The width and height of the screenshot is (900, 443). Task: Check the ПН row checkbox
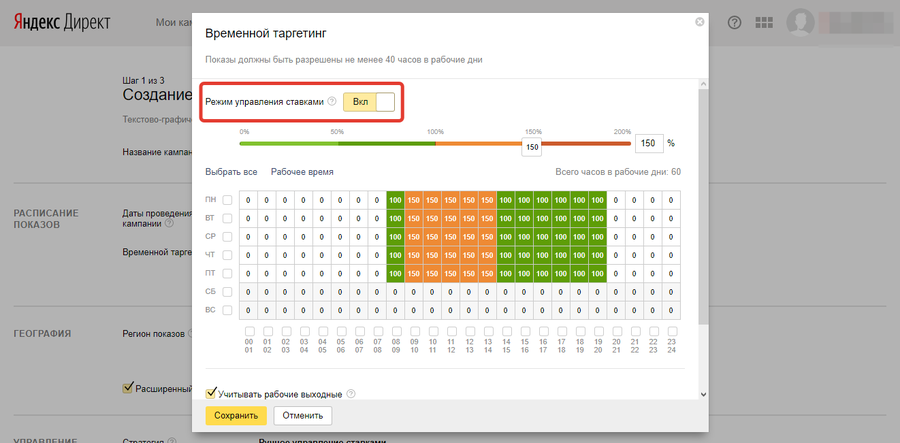(x=228, y=200)
